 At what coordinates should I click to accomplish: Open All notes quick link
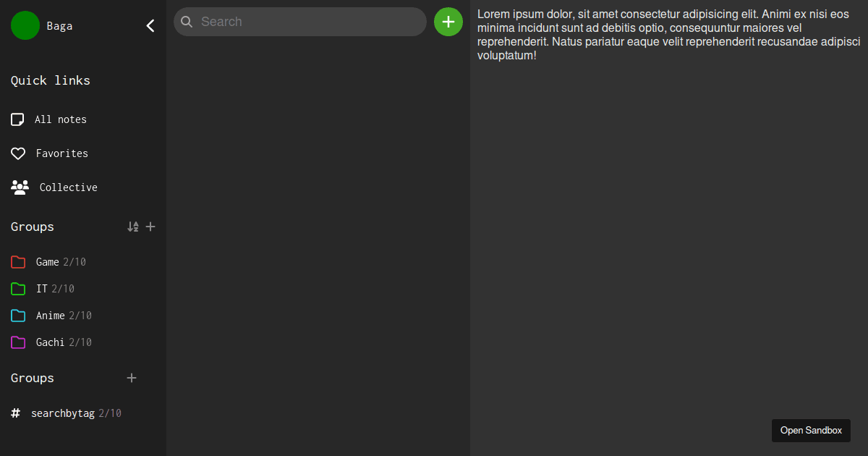pos(61,119)
